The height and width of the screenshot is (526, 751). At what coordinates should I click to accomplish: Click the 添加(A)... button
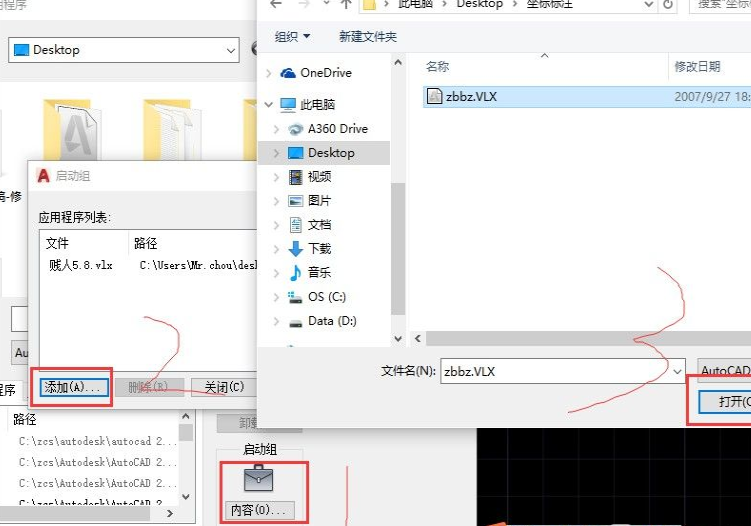point(74,387)
